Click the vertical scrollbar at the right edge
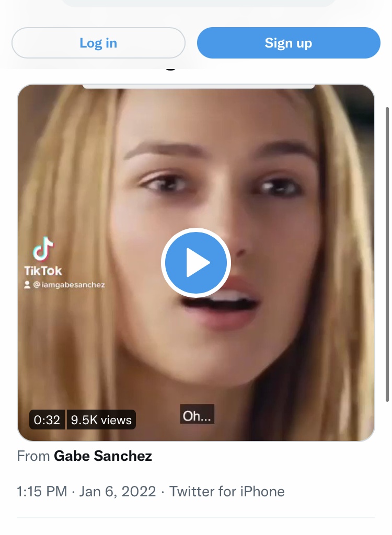Screen dimensions: 392x535 [x=387, y=254]
